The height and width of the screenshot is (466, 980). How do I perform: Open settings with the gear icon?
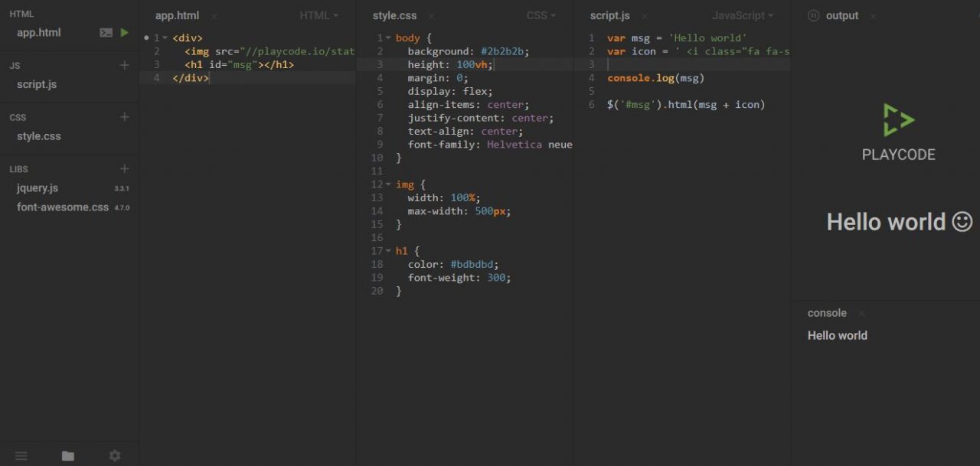114,455
